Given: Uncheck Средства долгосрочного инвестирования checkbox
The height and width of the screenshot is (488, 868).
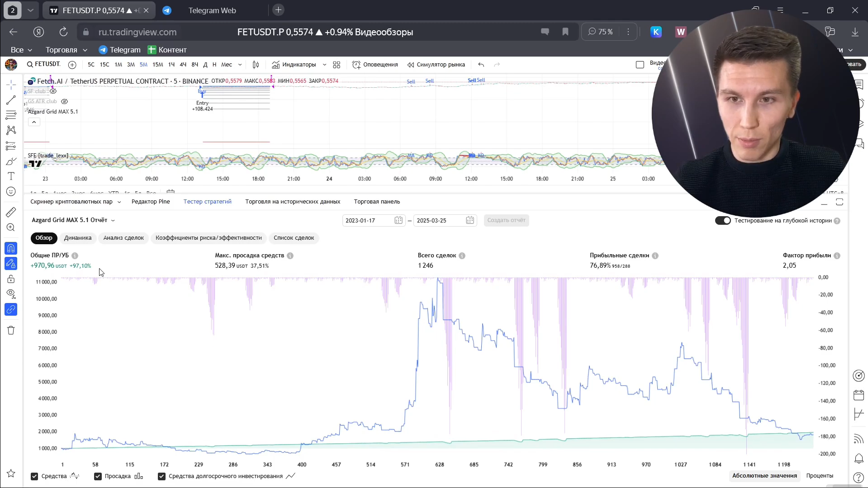Looking at the screenshot, I should tap(161, 476).
